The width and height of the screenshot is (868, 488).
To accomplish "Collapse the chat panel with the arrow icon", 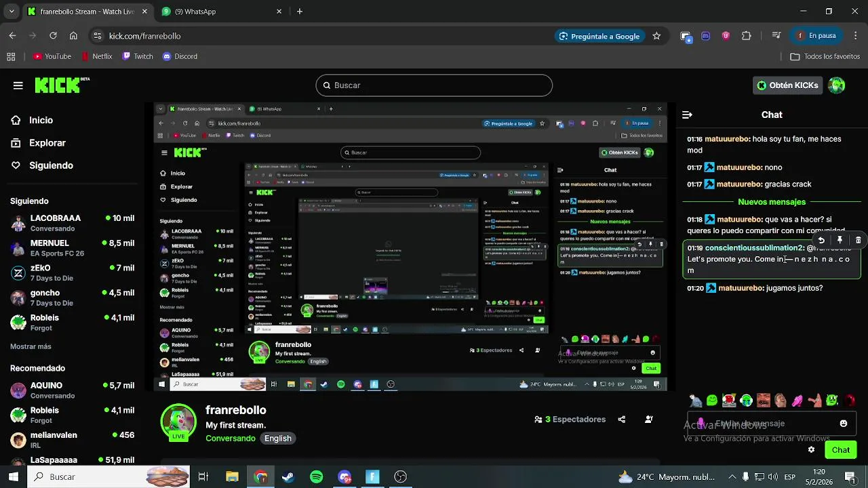I will point(687,115).
